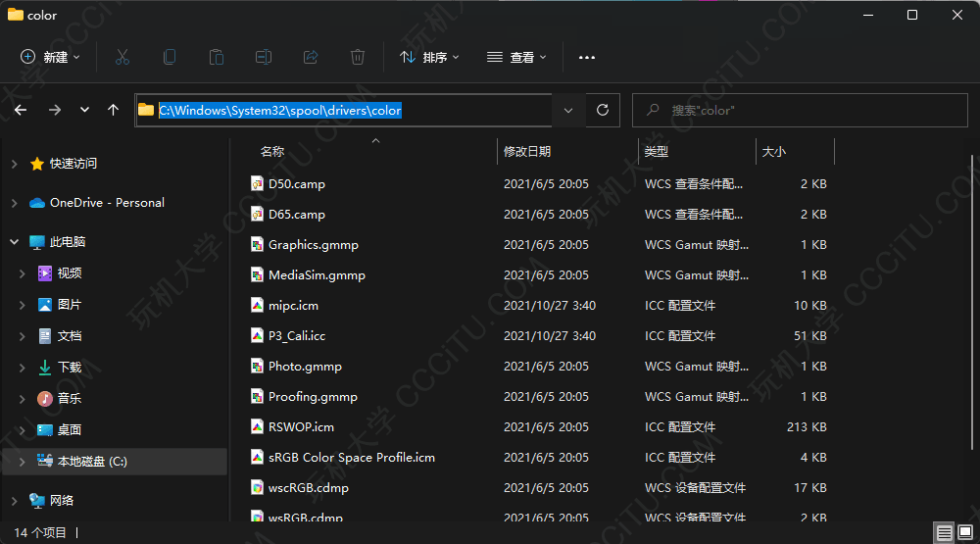The image size is (980, 544).
Task: Click the Delete trash can icon
Action: pos(358,58)
